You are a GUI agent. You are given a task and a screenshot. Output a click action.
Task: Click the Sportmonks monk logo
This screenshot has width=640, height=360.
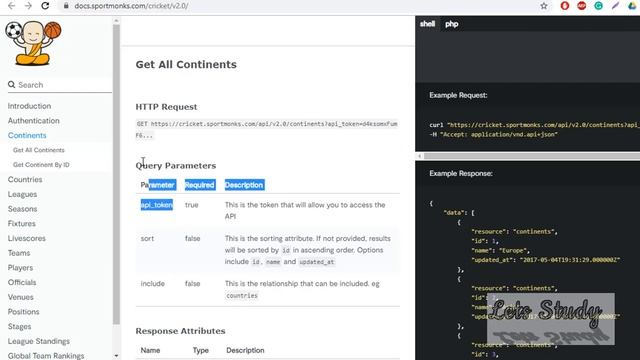pos(33,43)
